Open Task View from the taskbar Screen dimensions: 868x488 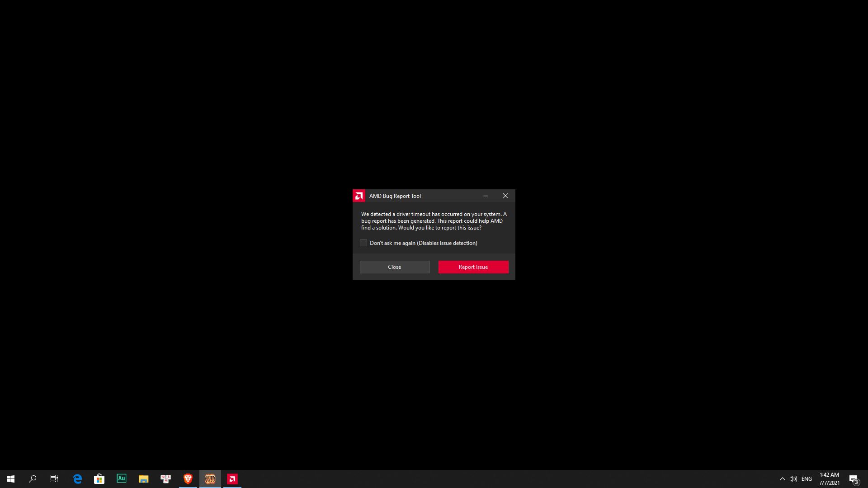point(54,479)
